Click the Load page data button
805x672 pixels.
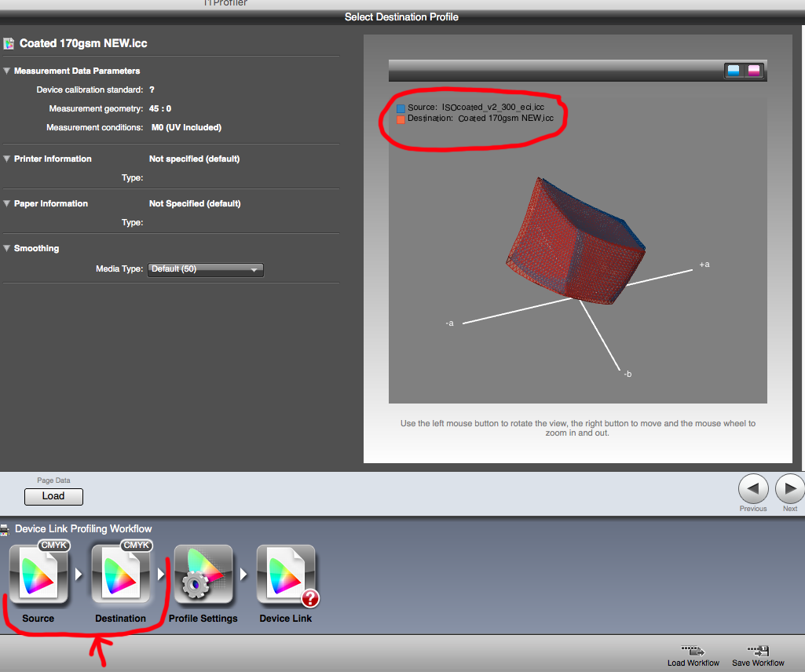tap(53, 496)
